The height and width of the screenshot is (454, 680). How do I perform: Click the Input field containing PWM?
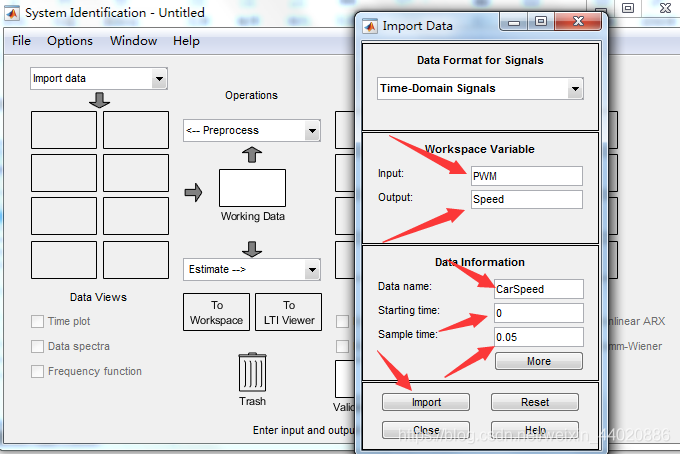coord(527,176)
